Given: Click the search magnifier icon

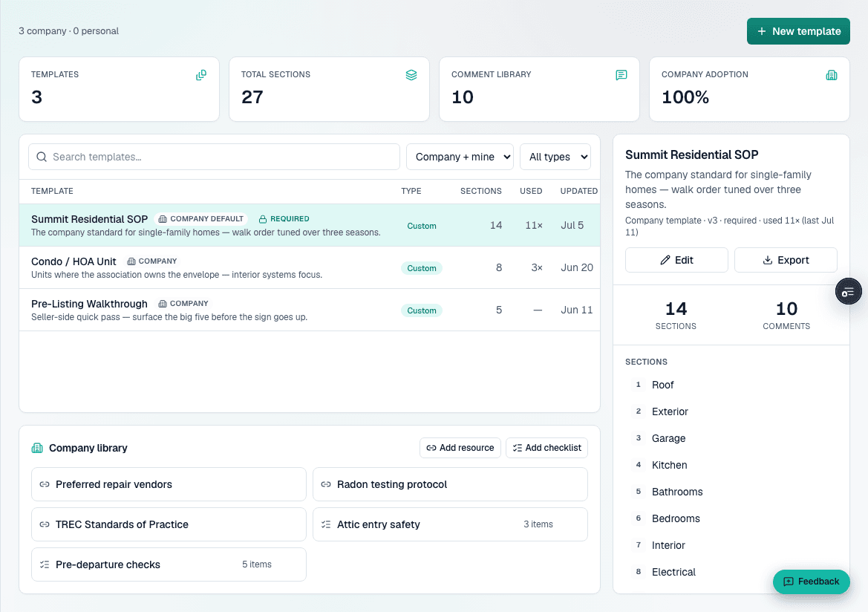Looking at the screenshot, I should coord(42,157).
